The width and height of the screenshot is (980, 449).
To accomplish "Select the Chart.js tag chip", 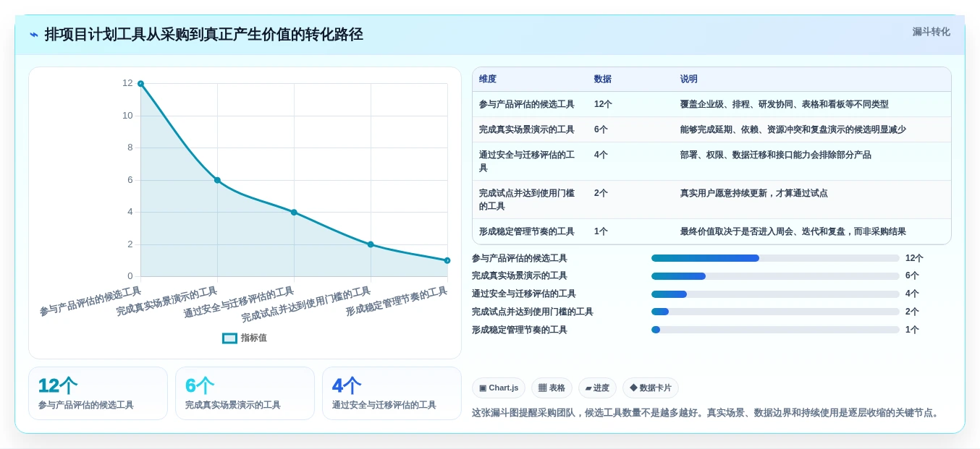I will (x=499, y=388).
